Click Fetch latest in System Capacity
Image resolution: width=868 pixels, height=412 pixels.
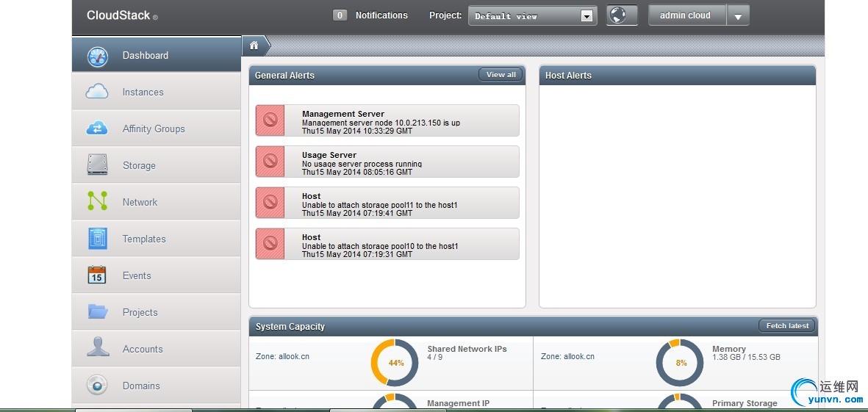pos(787,326)
